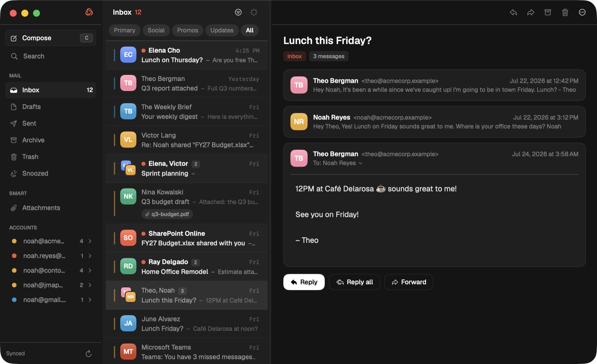Click the refresh sync icon at bottom
This screenshot has height=364, width=597.
pos(88,354)
